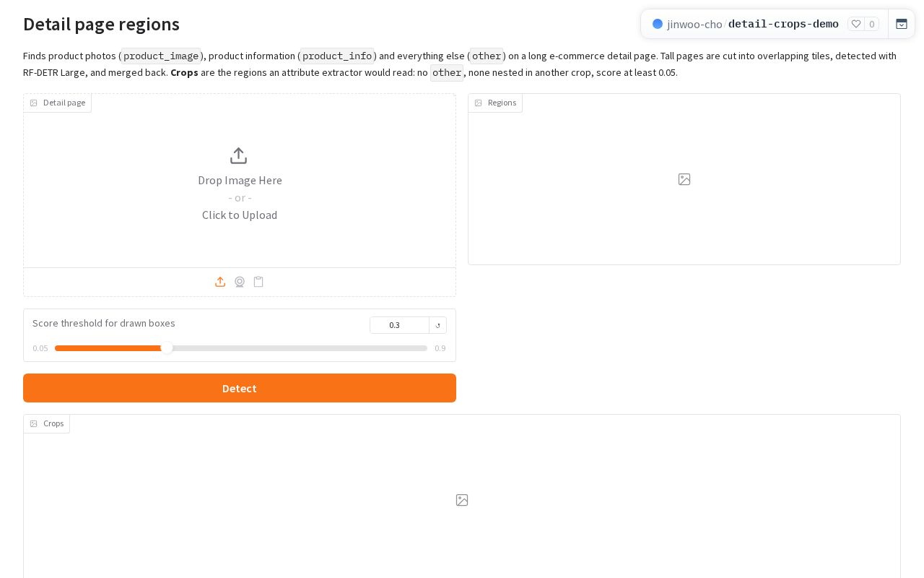This screenshot has height=578, width=924.
Task: Select upload-from-file source icon below drop area
Action: point(220,282)
